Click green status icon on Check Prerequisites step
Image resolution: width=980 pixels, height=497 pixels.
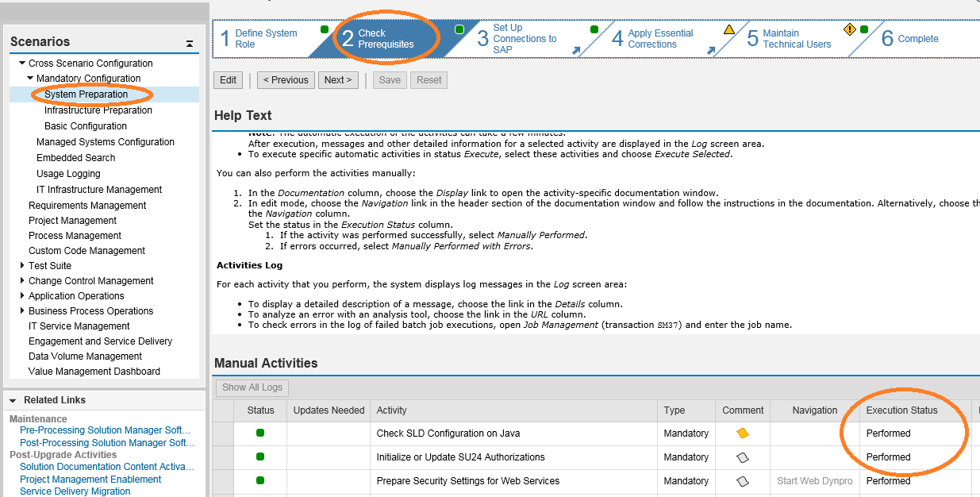click(459, 29)
